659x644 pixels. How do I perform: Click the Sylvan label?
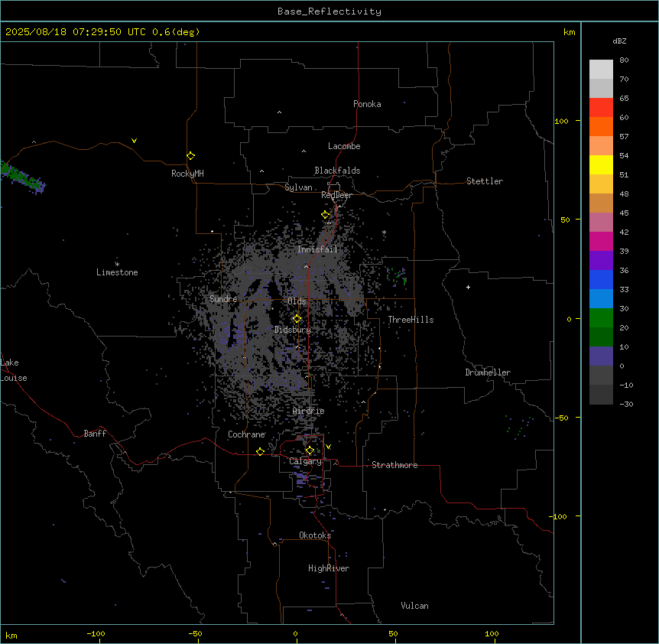298,187
